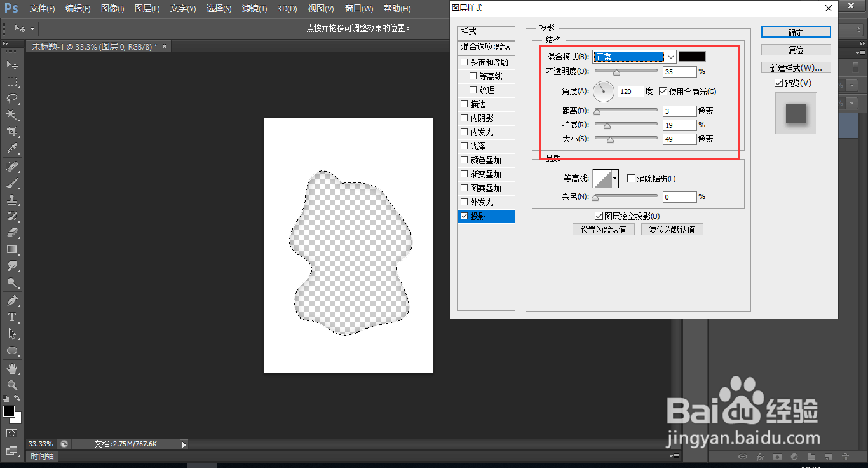Click the shadow color swatch
The height and width of the screenshot is (468, 868).
point(692,57)
